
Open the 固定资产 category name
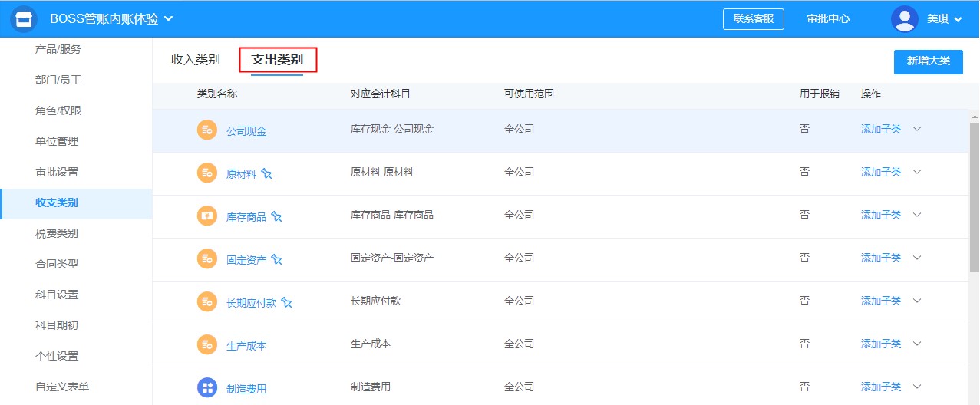[246, 260]
